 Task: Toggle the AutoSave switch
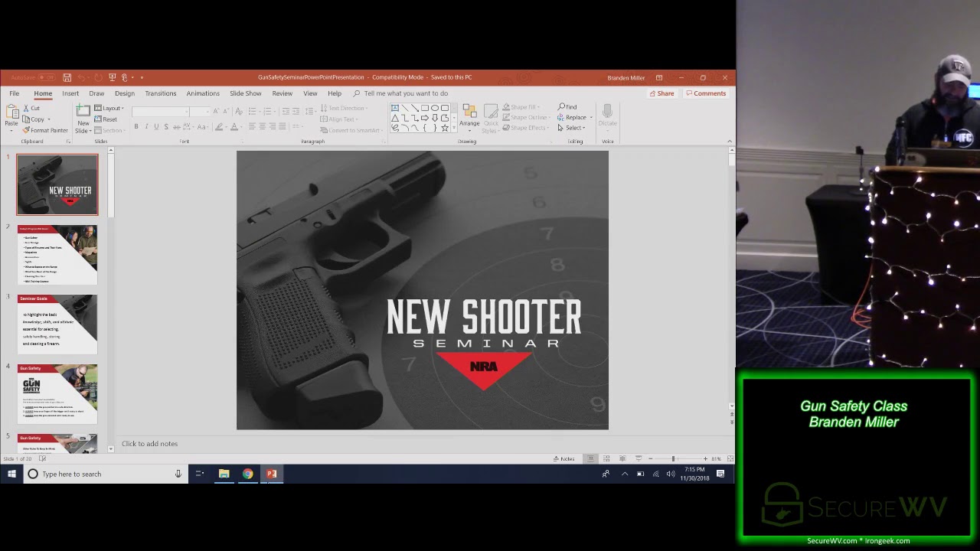point(47,77)
